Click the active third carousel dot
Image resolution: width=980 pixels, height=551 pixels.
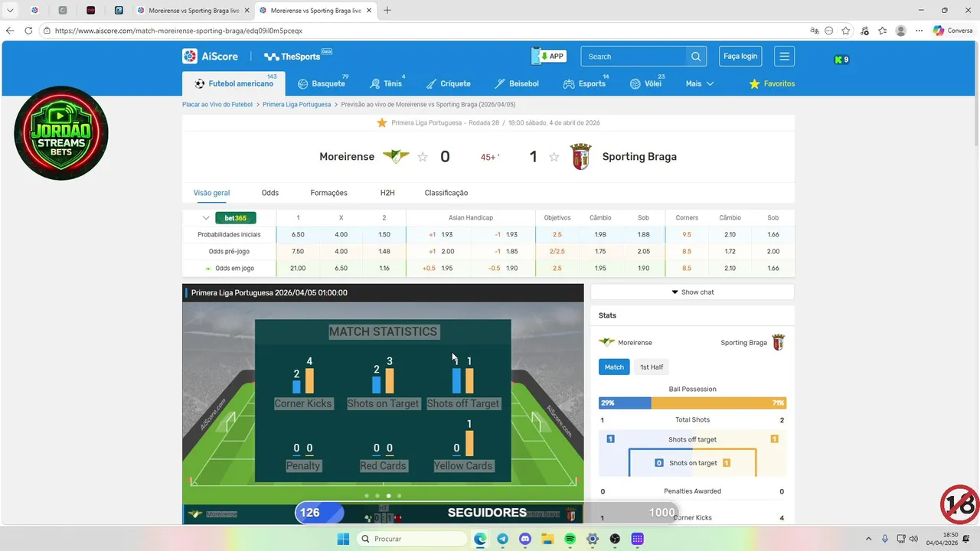coord(388,496)
